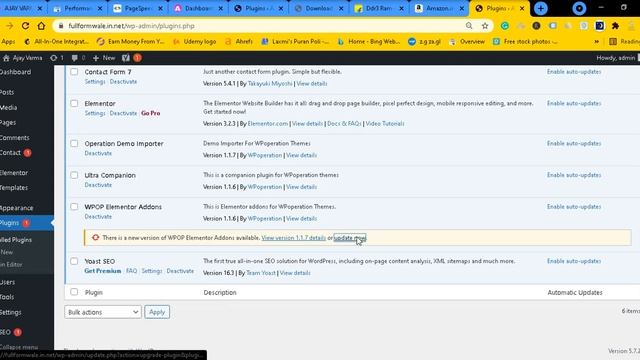Select Operation Demo Importer checkbox
Viewport: 640px width, 360px height.
coord(74,144)
